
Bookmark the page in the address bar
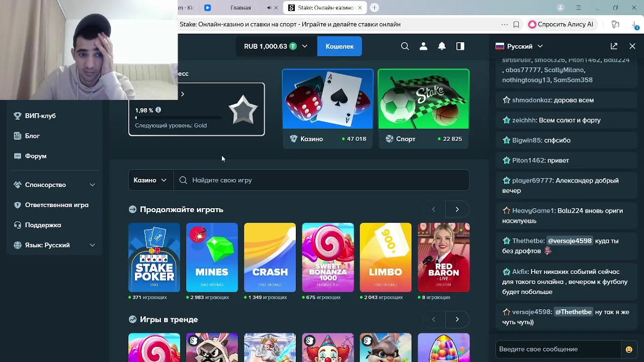click(516, 24)
